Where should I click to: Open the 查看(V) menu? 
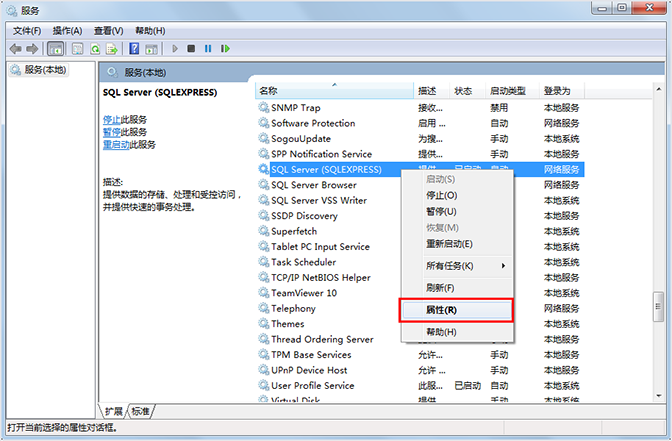pos(108,30)
